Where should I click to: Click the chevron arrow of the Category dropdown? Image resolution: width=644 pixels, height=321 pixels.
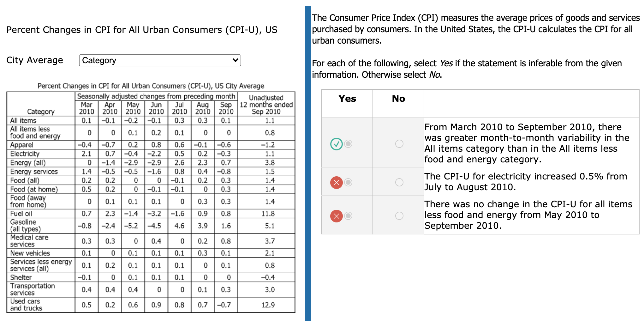[235, 60]
